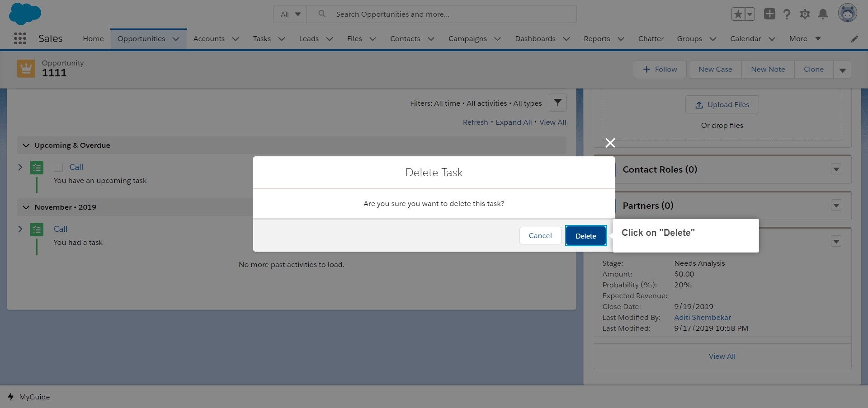Click the pencil icon to edit navigation
This screenshot has height=408, width=868.
click(854, 39)
